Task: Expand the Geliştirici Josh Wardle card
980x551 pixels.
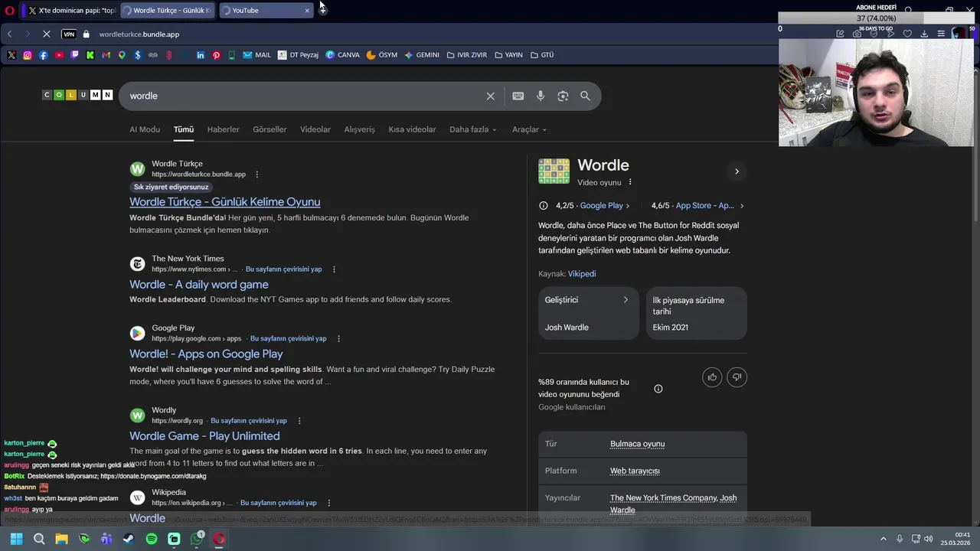Action: [x=588, y=313]
